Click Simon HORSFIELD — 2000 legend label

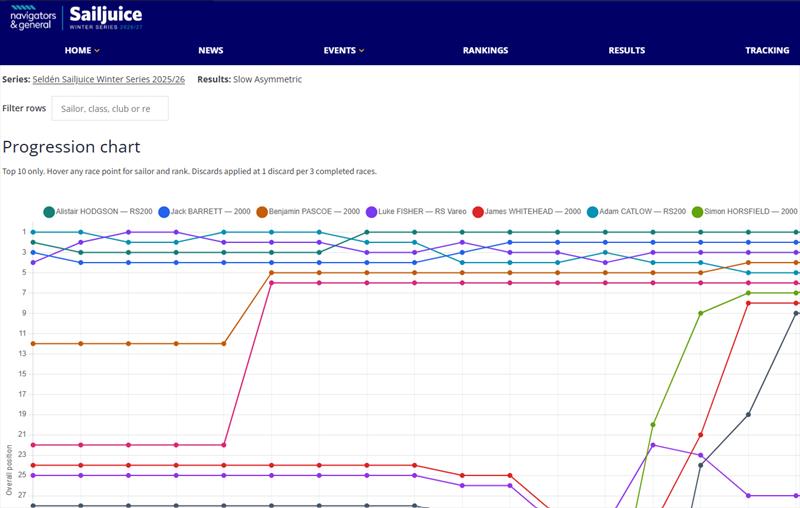[751, 211]
